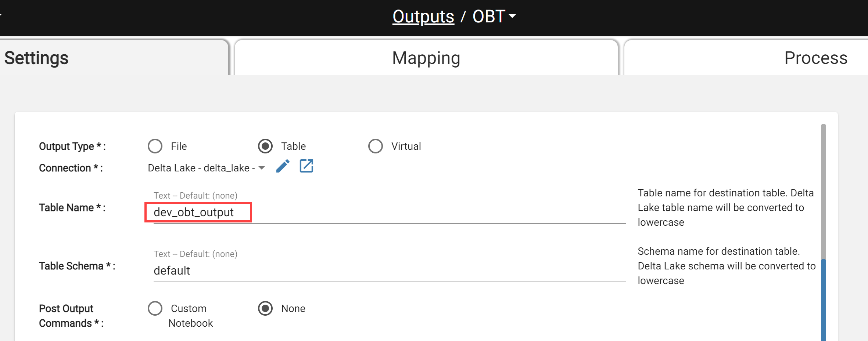This screenshot has width=868, height=341.
Task: Choose Custom Notebook for post output commands
Action: [155, 308]
